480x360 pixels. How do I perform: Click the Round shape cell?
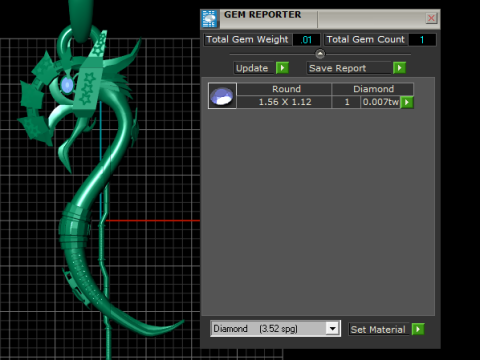284,89
